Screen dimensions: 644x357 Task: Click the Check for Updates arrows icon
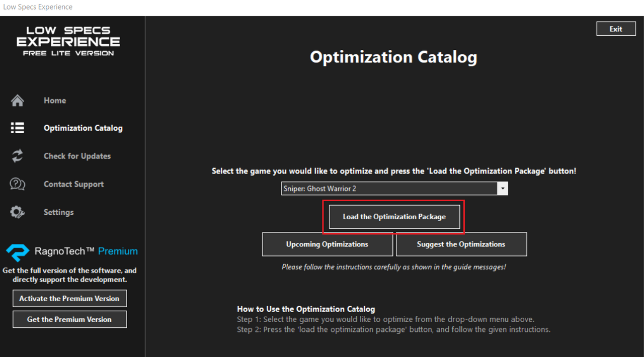coord(17,156)
